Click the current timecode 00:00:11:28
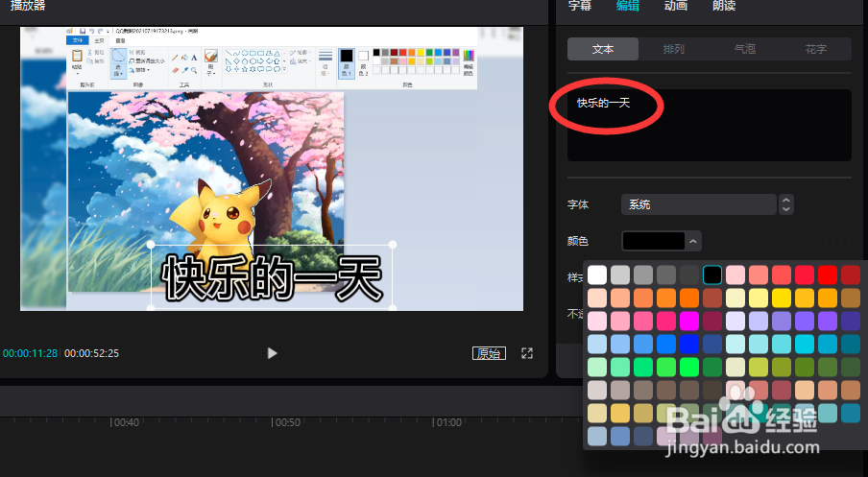Image resolution: width=868 pixels, height=477 pixels. [31, 353]
